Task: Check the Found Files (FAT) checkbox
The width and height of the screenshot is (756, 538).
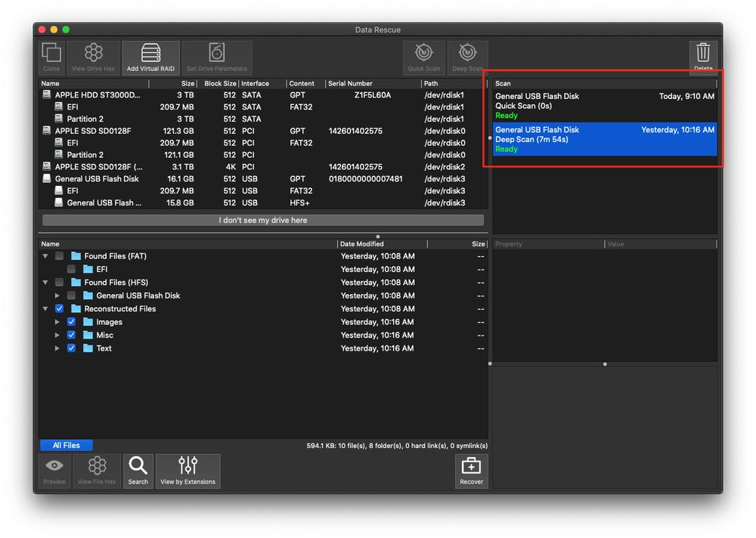Action: click(x=59, y=256)
